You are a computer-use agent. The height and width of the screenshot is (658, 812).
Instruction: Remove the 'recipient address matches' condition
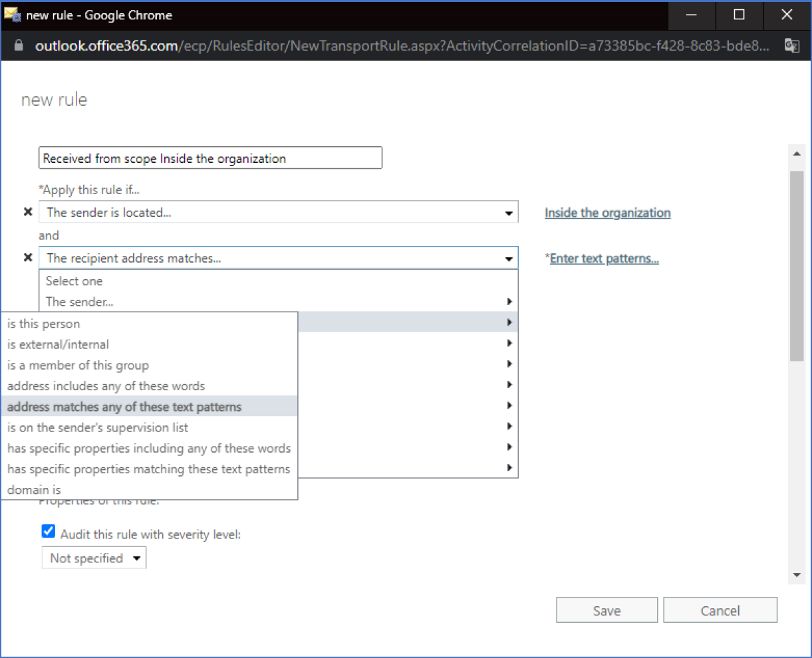point(28,257)
